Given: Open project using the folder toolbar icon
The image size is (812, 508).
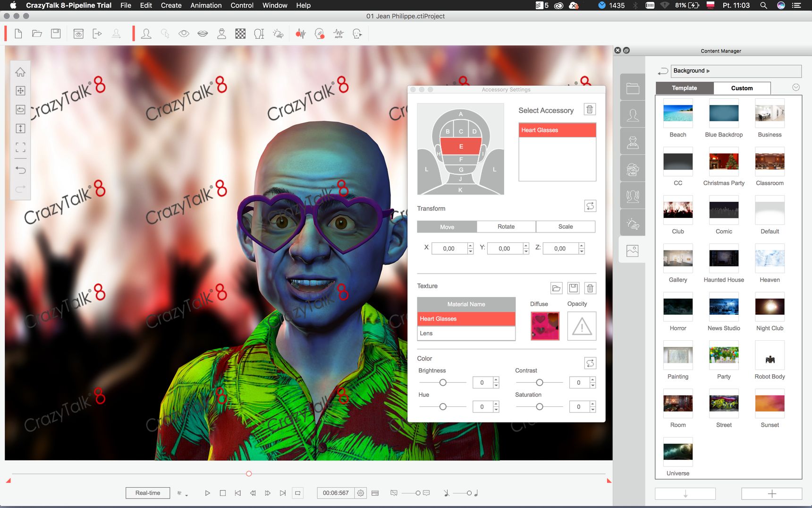Looking at the screenshot, I should pyautogui.click(x=37, y=34).
